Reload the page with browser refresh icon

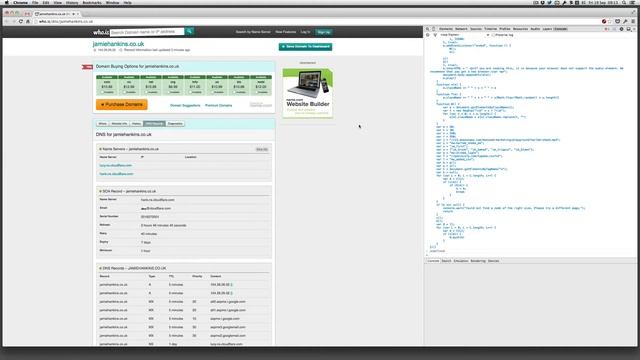(x=21, y=21)
